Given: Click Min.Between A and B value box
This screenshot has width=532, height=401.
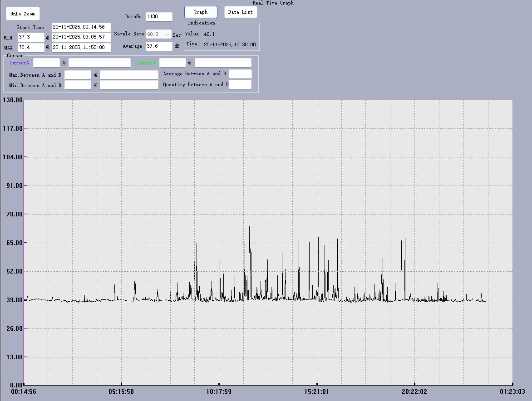Looking at the screenshot, I should pyautogui.click(x=78, y=85).
